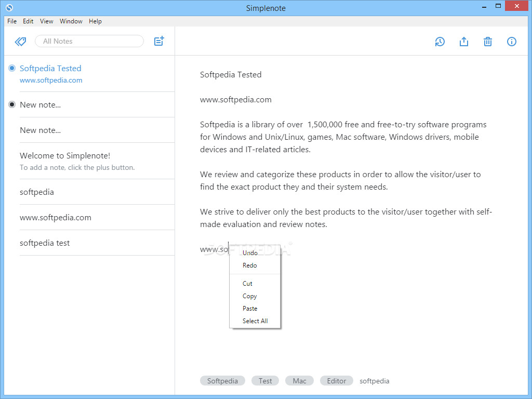The height and width of the screenshot is (399, 532).
Task: Select Copy in context menu
Action: click(255, 296)
